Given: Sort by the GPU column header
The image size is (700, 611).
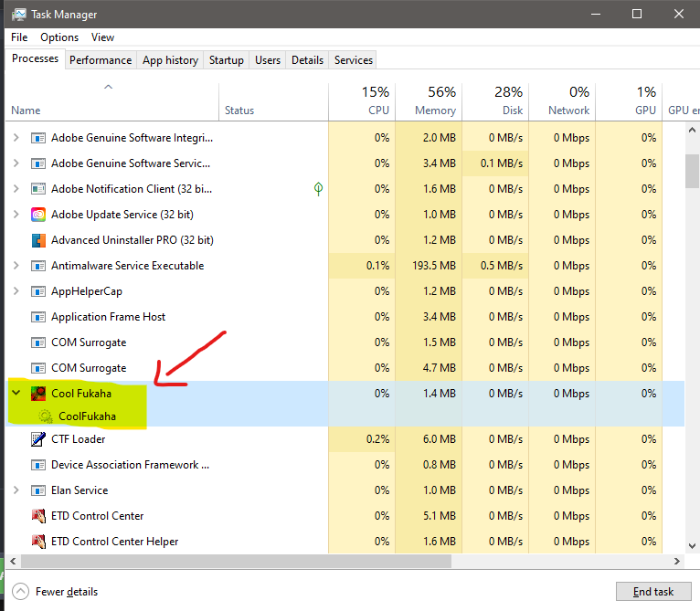Looking at the screenshot, I should pyautogui.click(x=629, y=102).
